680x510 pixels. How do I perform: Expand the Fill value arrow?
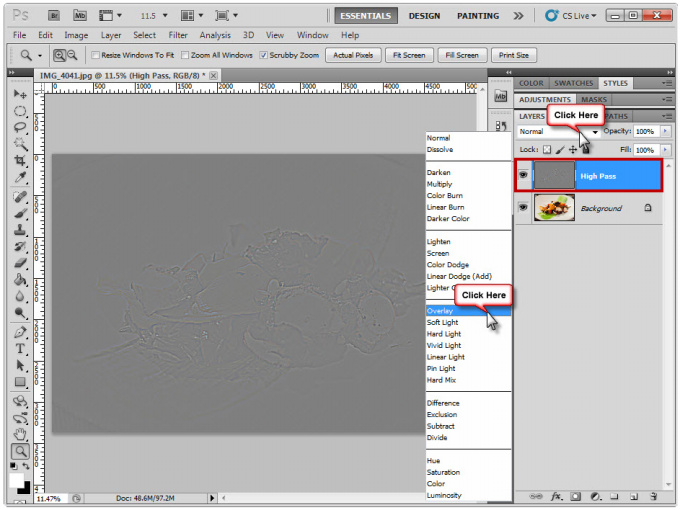(x=665, y=150)
